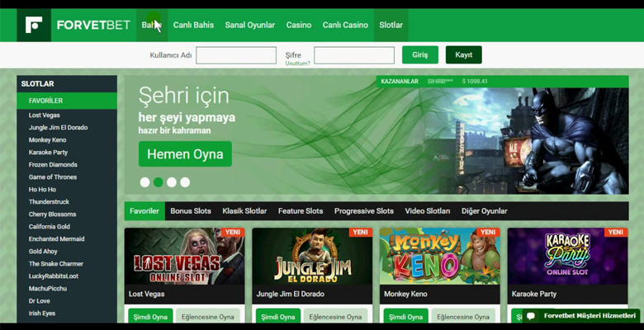Click the Jungle Jim El Dorado thumbnail
Viewport: 644px width, 330px height.
[x=312, y=256]
